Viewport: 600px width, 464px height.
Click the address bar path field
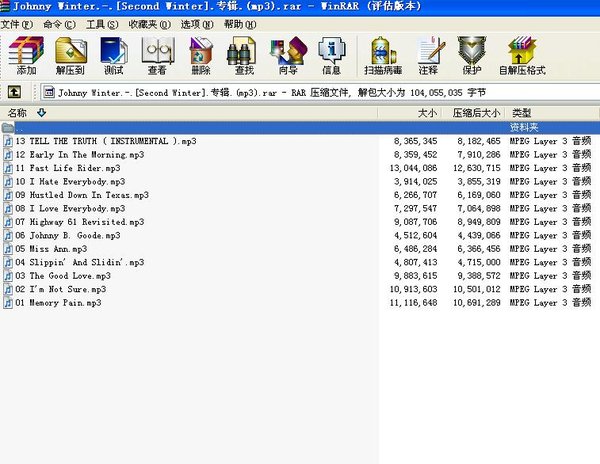(x=320, y=92)
